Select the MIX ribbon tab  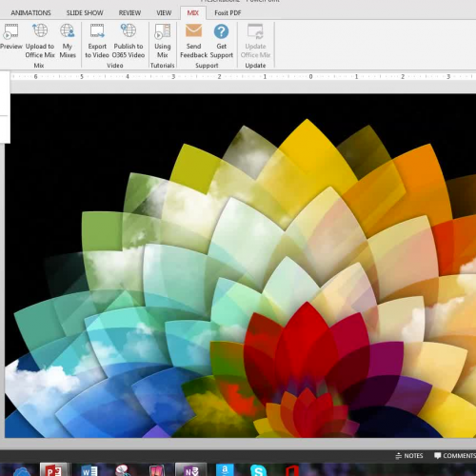[193, 13]
